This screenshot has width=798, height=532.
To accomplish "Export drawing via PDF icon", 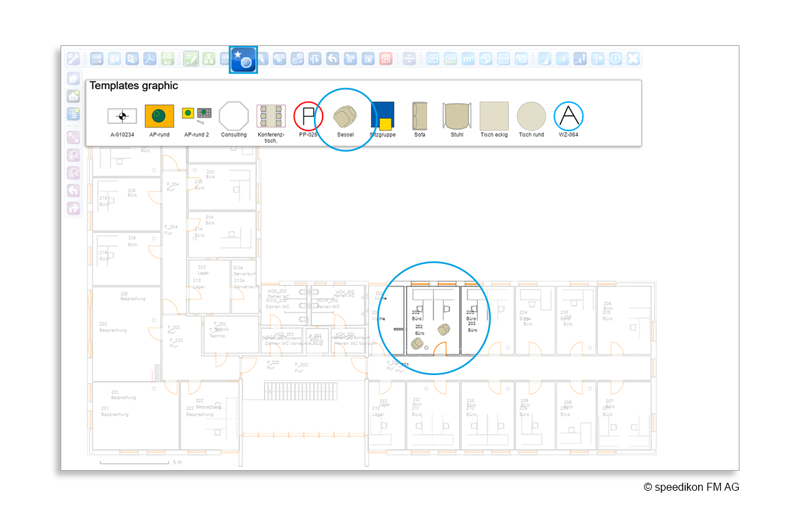I will 150,59.
